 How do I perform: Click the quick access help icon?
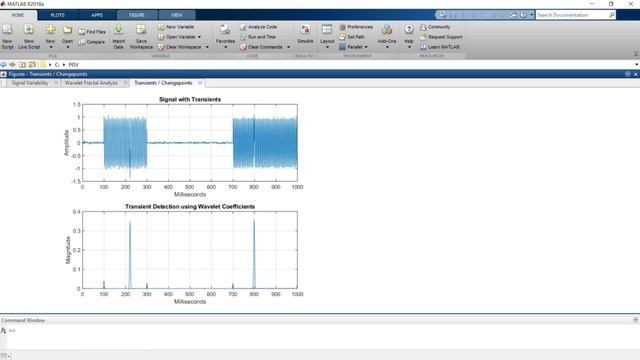[x=523, y=15]
